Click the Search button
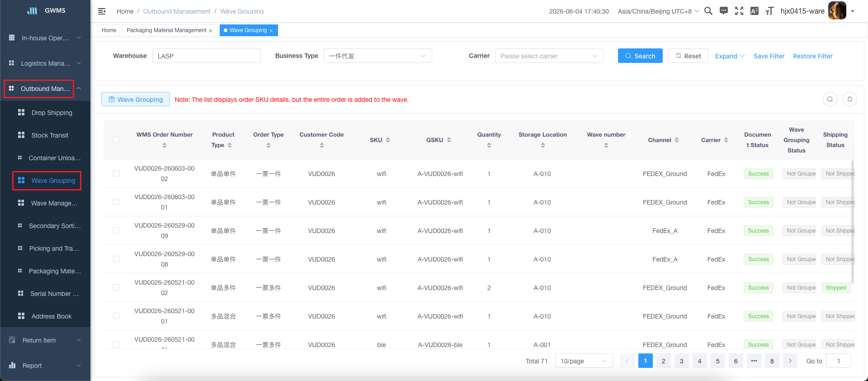 point(640,56)
